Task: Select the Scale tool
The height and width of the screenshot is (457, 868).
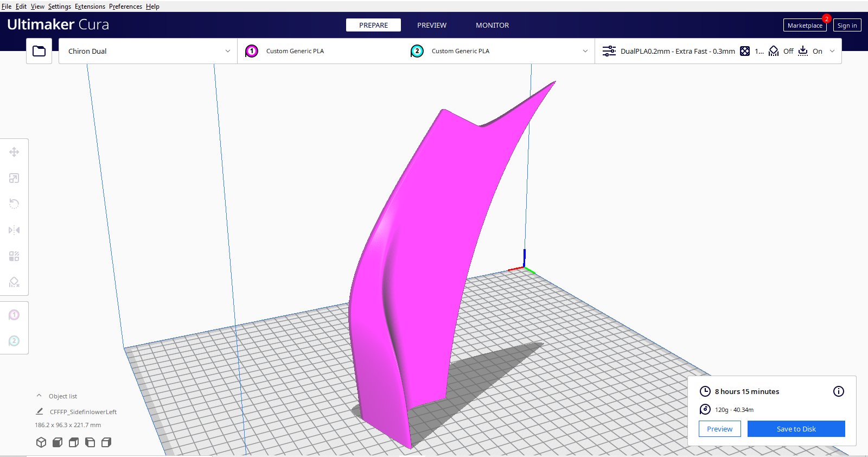Action: tap(14, 178)
